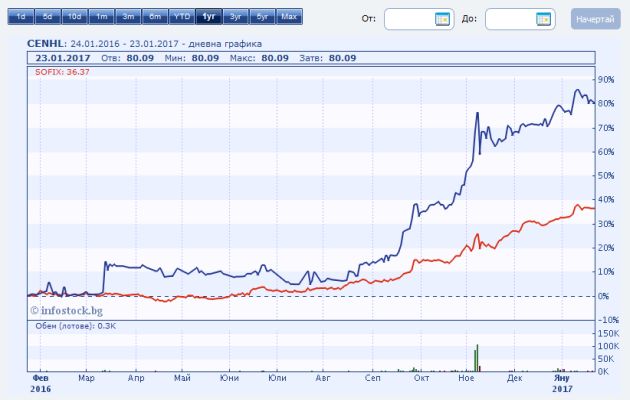630x400 pixels.
Task: Switch chart to 1m range
Action: click(101, 17)
